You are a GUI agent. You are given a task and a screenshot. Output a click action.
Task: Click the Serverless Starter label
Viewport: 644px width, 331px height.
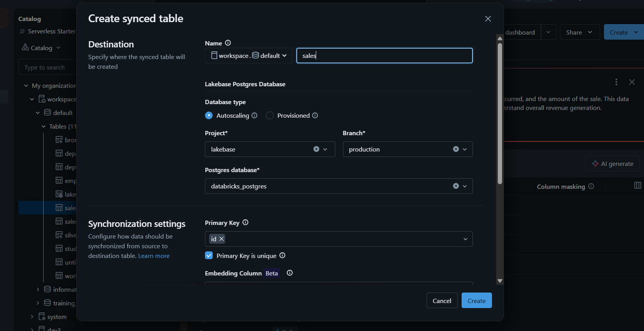52,31
